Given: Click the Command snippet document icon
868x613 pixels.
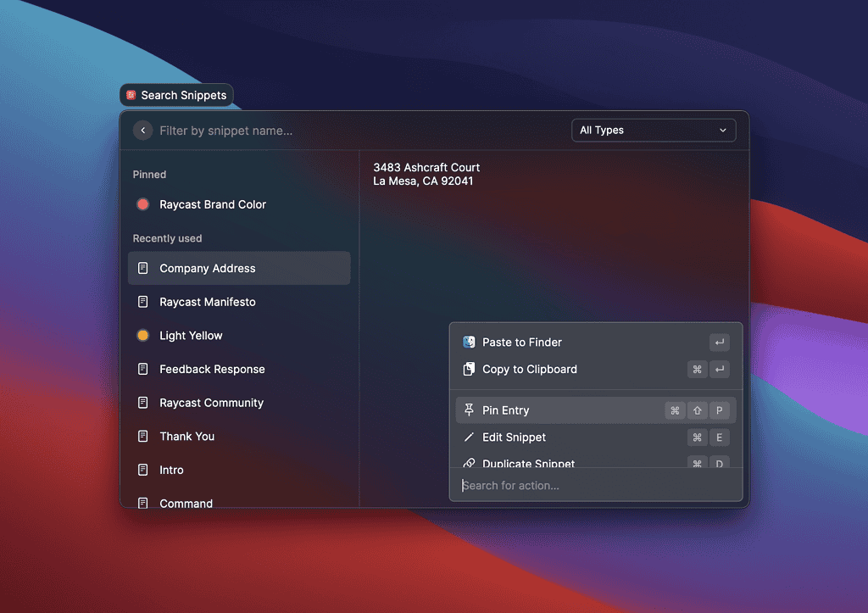Looking at the screenshot, I should [x=142, y=503].
